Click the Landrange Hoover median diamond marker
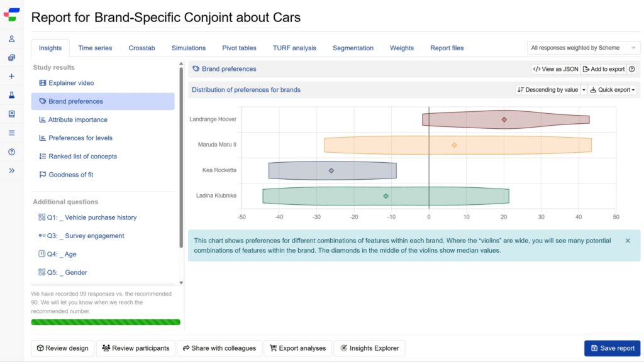644x362 pixels. pos(504,119)
